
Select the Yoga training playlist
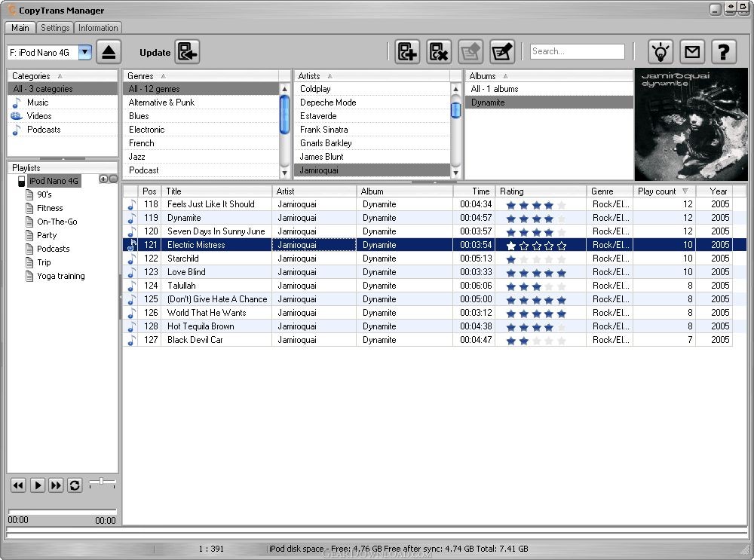60,276
